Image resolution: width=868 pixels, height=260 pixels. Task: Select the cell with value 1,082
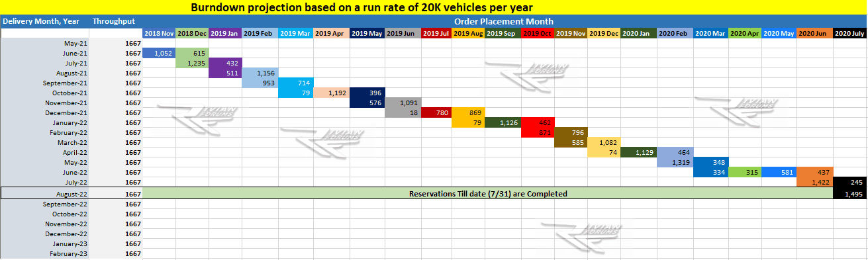604,142
